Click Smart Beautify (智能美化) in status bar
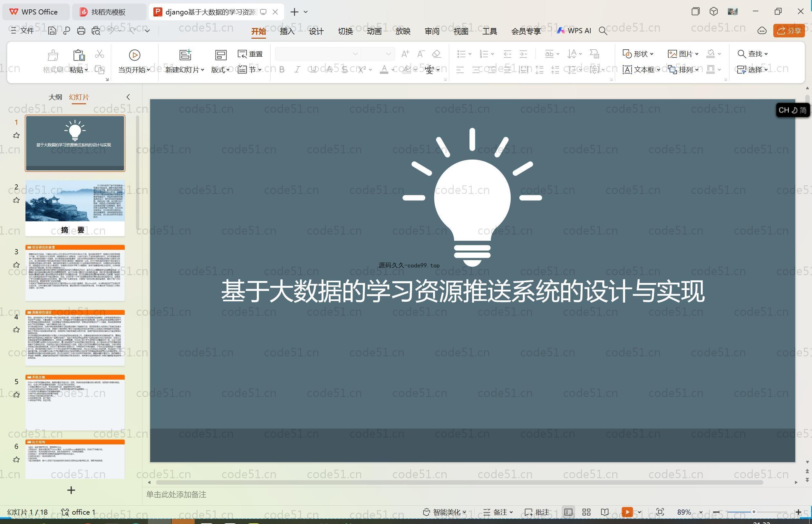812x524 pixels. [x=444, y=512]
